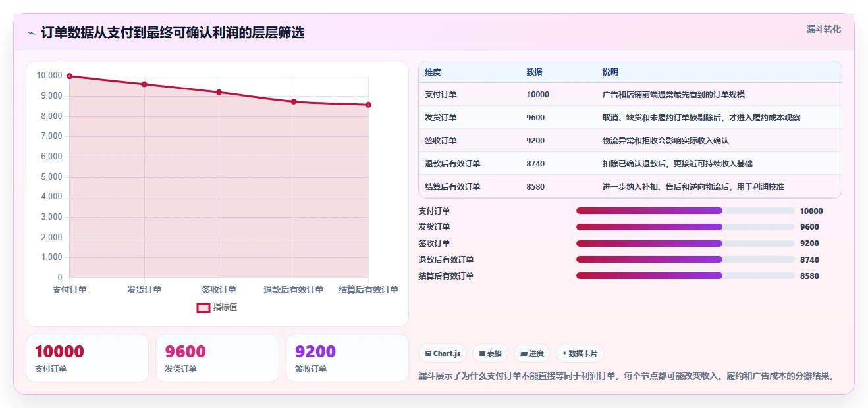Click the 发货订单 data point on the line chart

[x=144, y=84]
